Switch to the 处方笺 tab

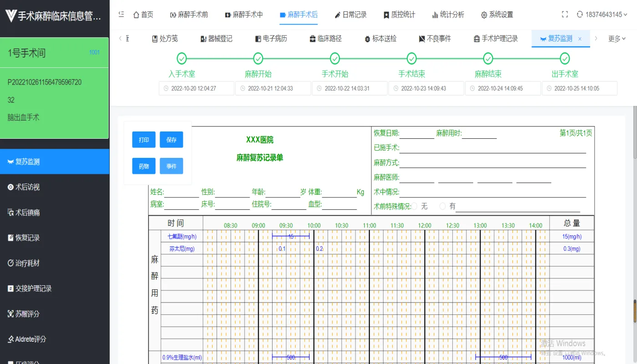click(x=165, y=39)
